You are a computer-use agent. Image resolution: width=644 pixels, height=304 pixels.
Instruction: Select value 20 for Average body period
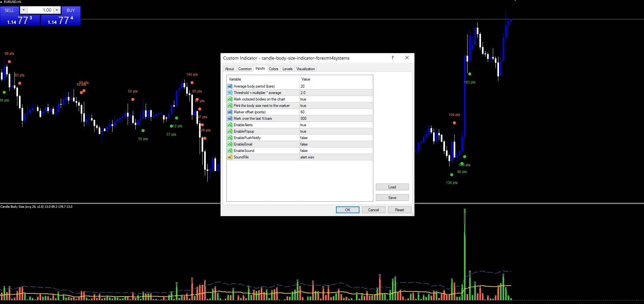tap(336, 86)
